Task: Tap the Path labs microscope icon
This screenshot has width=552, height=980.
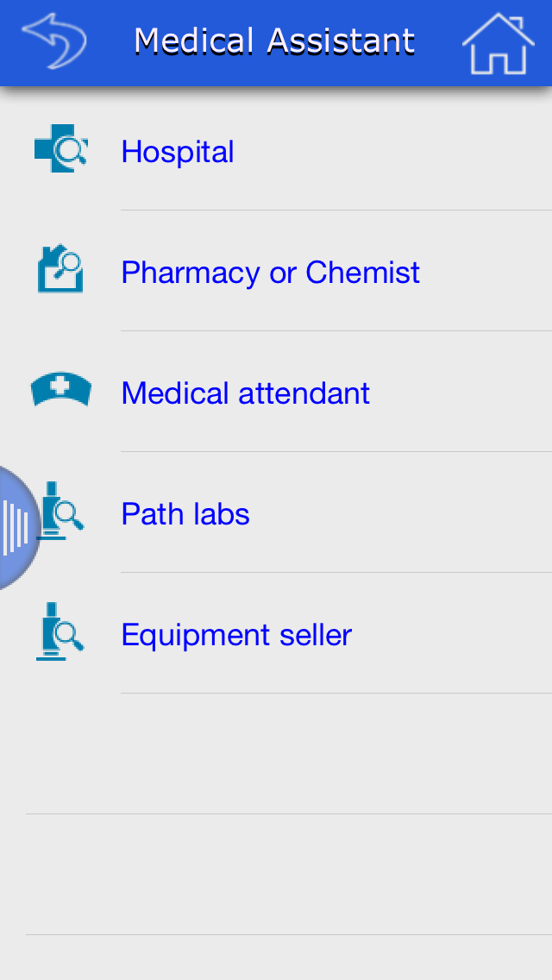Action: 60,511
